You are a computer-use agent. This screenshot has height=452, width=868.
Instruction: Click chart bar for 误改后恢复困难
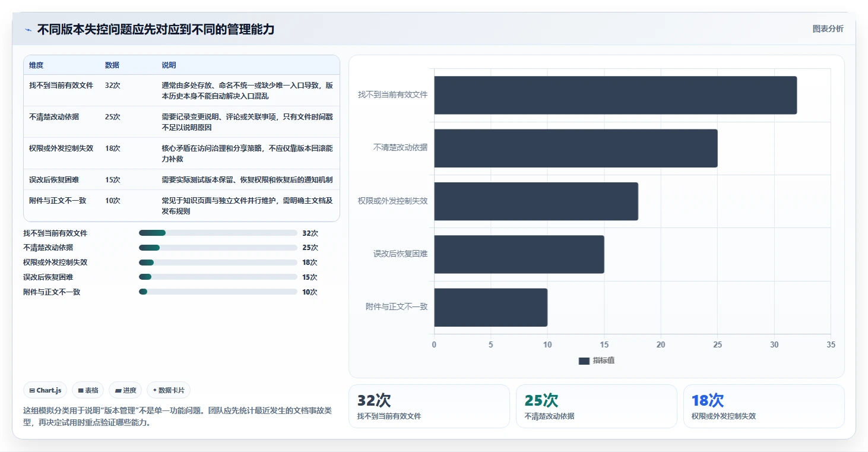pos(519,254)
